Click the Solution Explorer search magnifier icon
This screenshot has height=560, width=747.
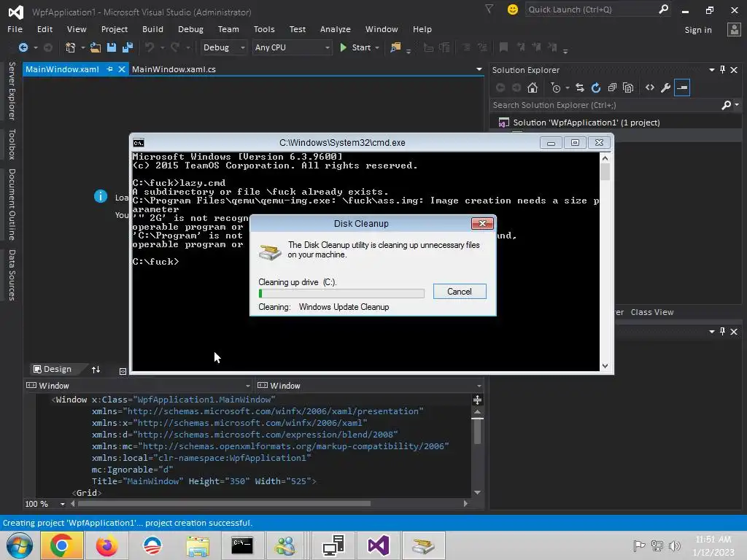(x=726, y=105)
